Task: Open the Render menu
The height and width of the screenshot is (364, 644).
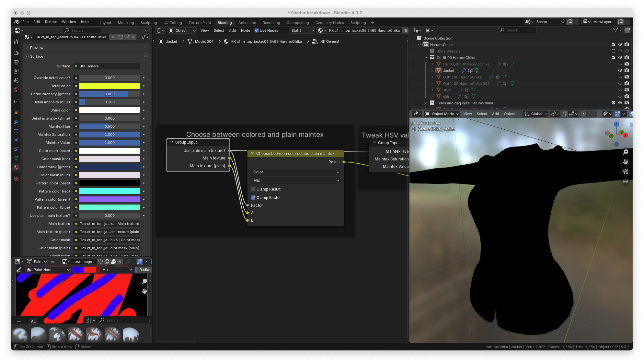Action: pos(51,22)
